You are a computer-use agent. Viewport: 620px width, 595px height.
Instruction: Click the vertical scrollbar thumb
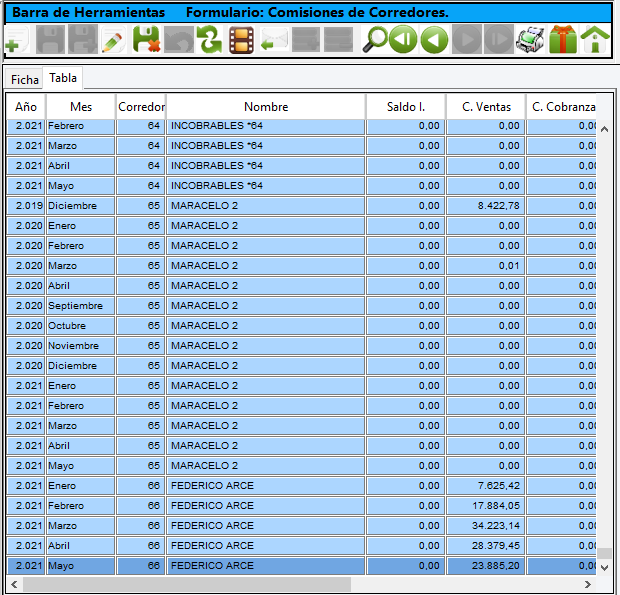click(604, 553)
